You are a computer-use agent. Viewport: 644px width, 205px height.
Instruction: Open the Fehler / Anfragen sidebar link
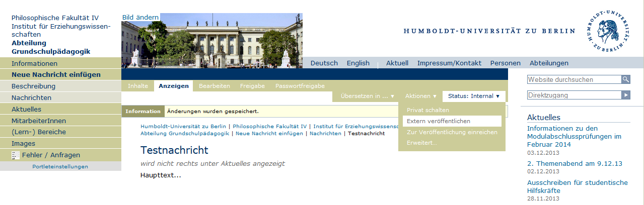pos(51,155)
